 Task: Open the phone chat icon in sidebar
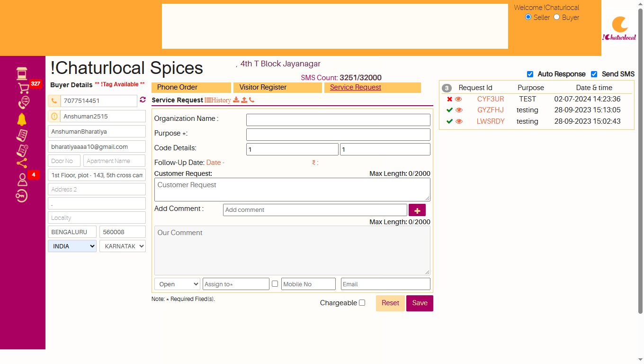click(23, 102)
